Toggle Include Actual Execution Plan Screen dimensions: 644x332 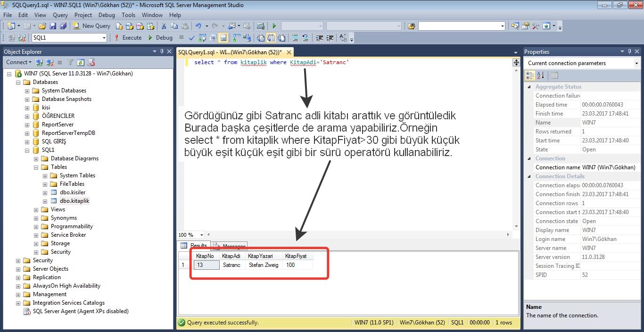point(235,37)
